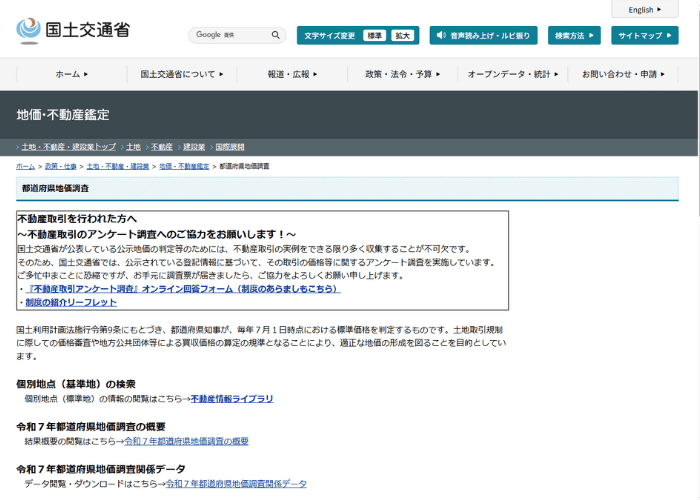This screenshot has height=500, width=700.
Task: Click the search magnifier icon
Action: click(277, 35)
